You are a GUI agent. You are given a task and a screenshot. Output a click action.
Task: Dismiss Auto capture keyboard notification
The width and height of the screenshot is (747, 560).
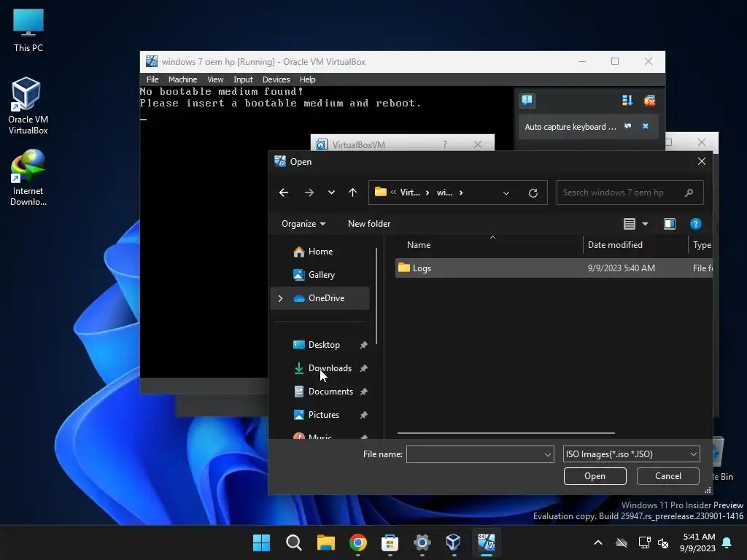click(x=646, y=126)
